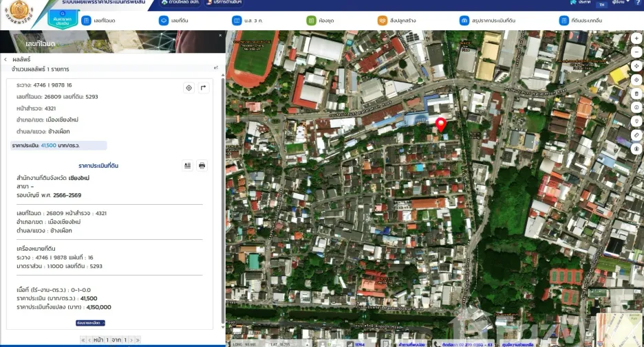The width and height of the screenshot is (644, 347).
Task: Go to previous results page
Action: (x=89, y=340)
